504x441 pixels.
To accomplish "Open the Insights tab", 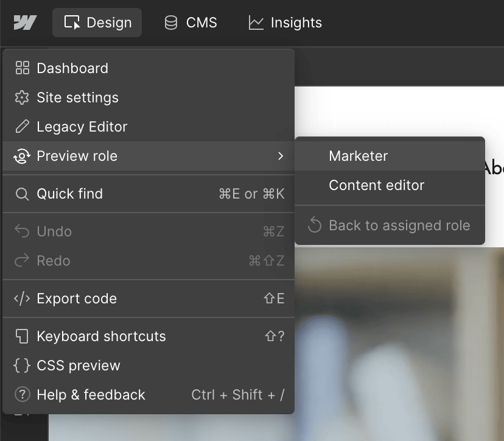I will tap(285, 23).
